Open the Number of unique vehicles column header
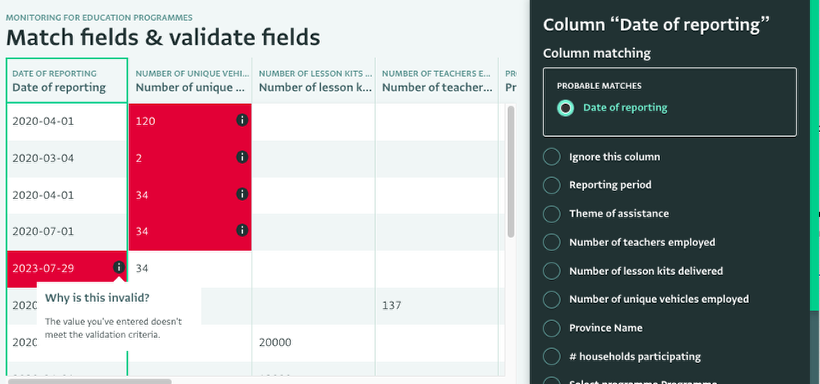The height and width of the screenshot is (384, 820). click(190, 81)
